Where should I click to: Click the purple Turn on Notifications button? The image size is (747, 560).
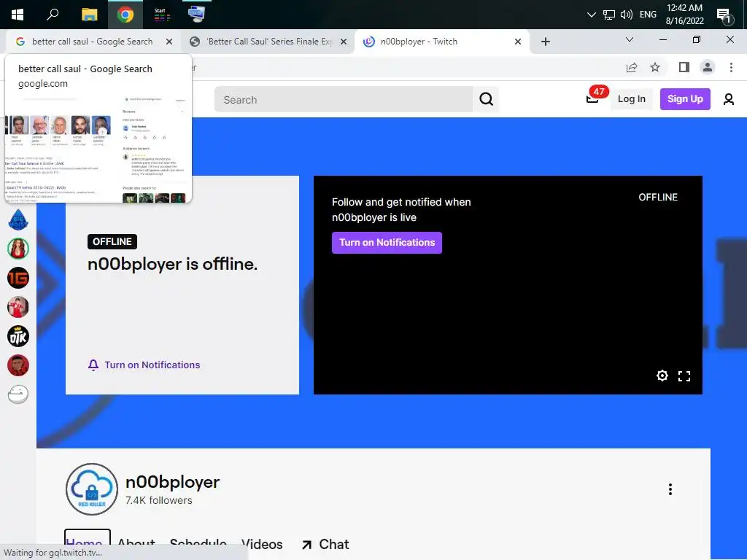[387, 243]
